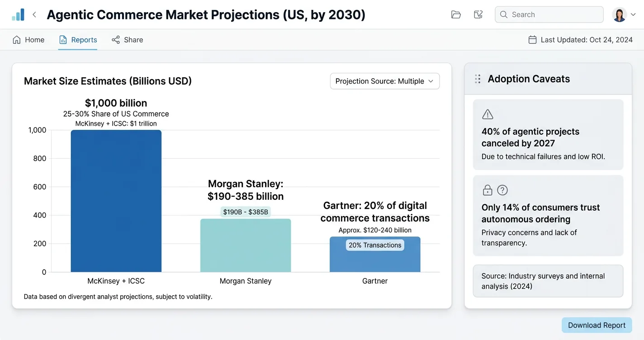Viewport: 644px width, 340px height.
Task: Select the blue Gartner bar
Action: tap(375, 255)
